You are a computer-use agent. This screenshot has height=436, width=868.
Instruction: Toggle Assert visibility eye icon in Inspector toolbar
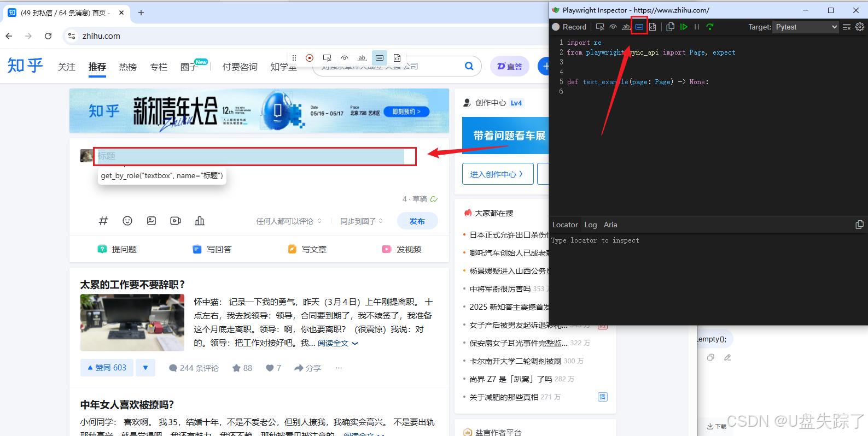click(613, 27)
